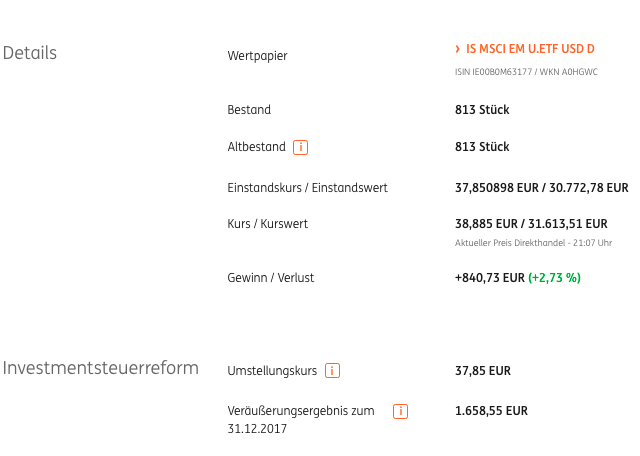Viewport: 640px width, 456px height.
Task: Click the Gewinn / Verlust label
Action: tap(270, 278)
